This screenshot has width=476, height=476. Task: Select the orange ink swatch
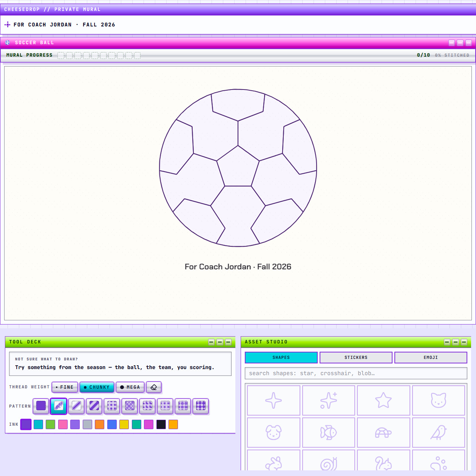(x=99, y=424)
